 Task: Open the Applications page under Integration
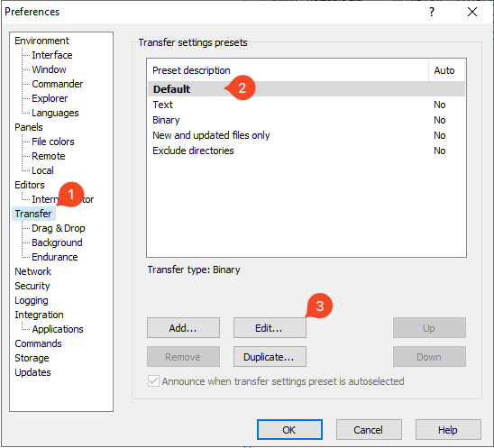coord(58,329)
